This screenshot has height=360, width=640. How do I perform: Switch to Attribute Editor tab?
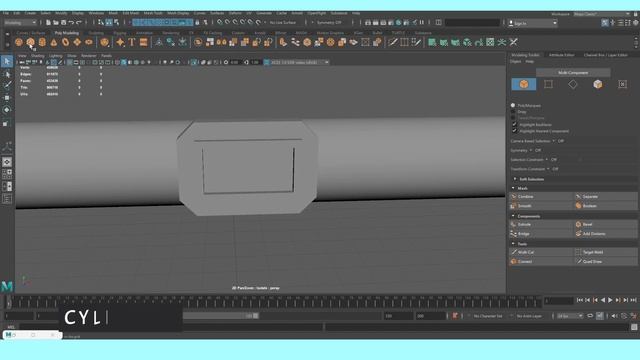(562, 55)
